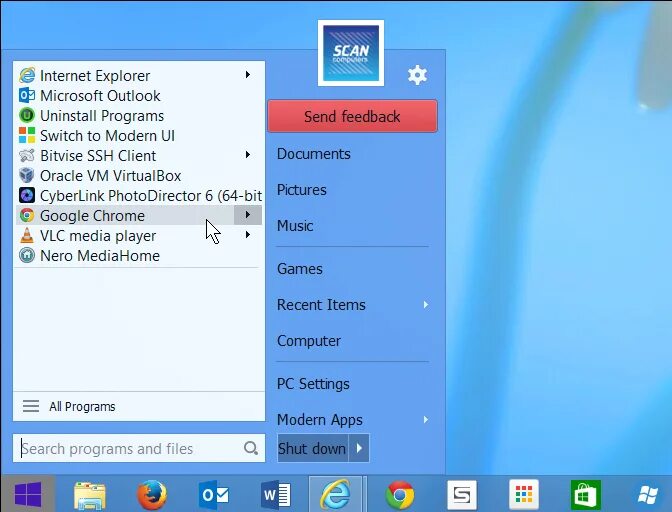Image resolution: width=672 pixels, height=512 pixels.
Task: Click the All Programs hamburger icon
Action: 31,406
